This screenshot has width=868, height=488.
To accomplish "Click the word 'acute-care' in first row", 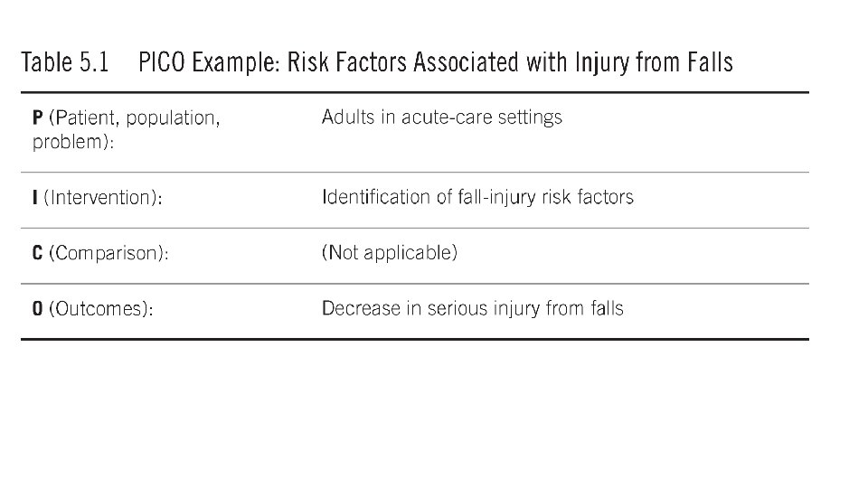I will coord(448,117).
